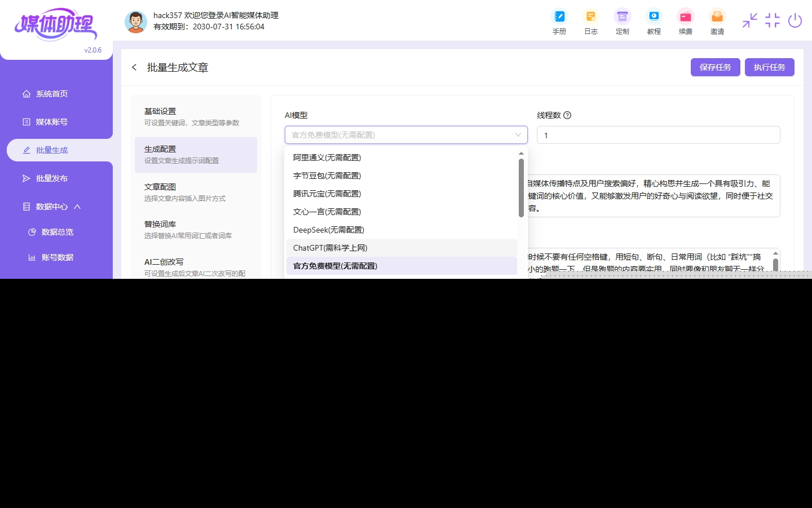Image resolution: width=812 pixels, height=508 pixels.
Task: Select DeepSeek(无需配置) from the model list
Action: coord(329,230)
